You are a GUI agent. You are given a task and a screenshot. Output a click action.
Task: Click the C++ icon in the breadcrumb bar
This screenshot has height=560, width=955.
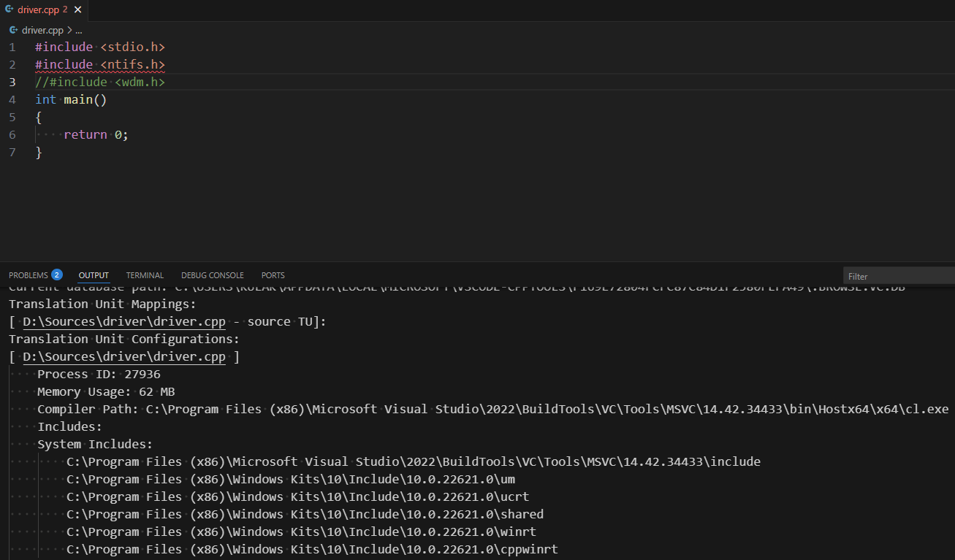click(x=13, y=30)
